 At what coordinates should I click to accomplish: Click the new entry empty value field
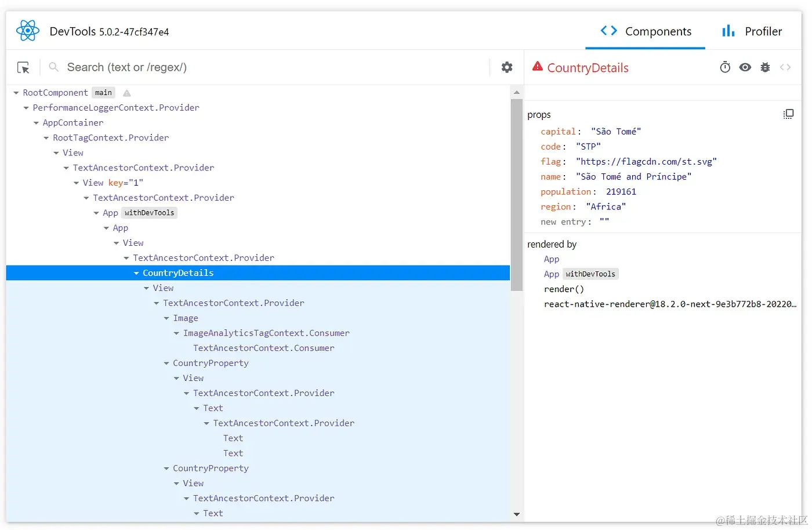pos(604,222)
